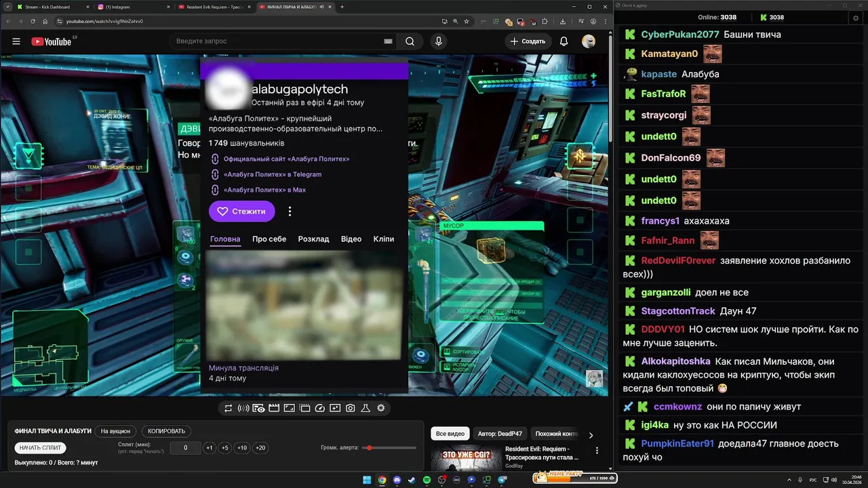Click the pop-out player window icon

click(304, 408)
